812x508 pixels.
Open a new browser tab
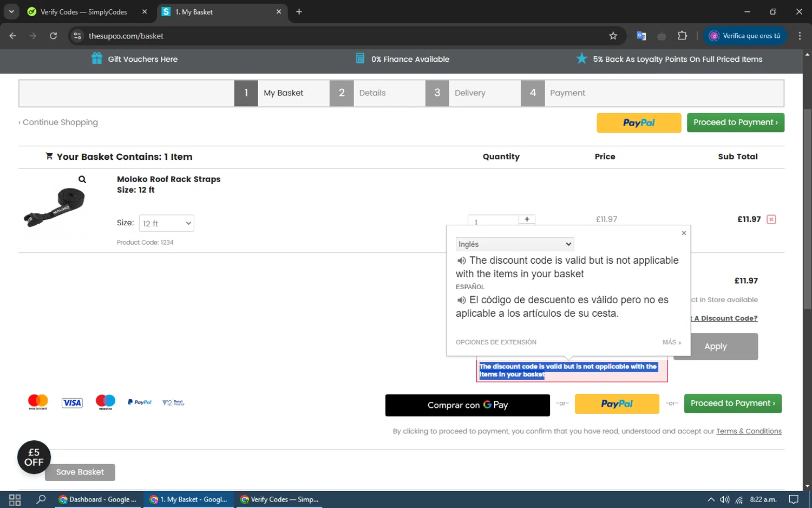click(x=299, y=11)
